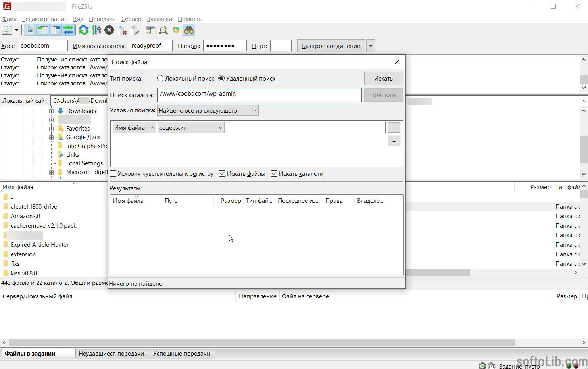Open Файл menu
Image resolution: width=588 pixels, height=369 pixels.
tap(10, 19)
